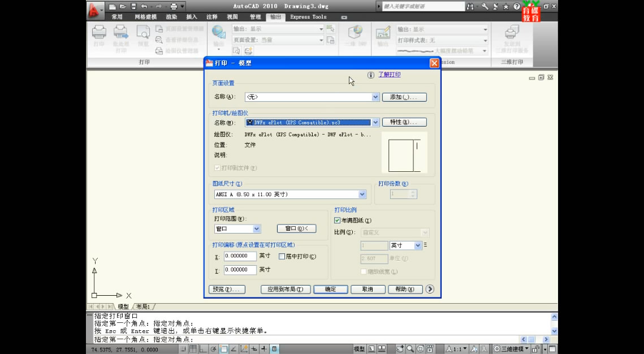Switch to the 网格建模 ribbon tab
This screenshot has width=644, height=354.
(x=145, y=17)
